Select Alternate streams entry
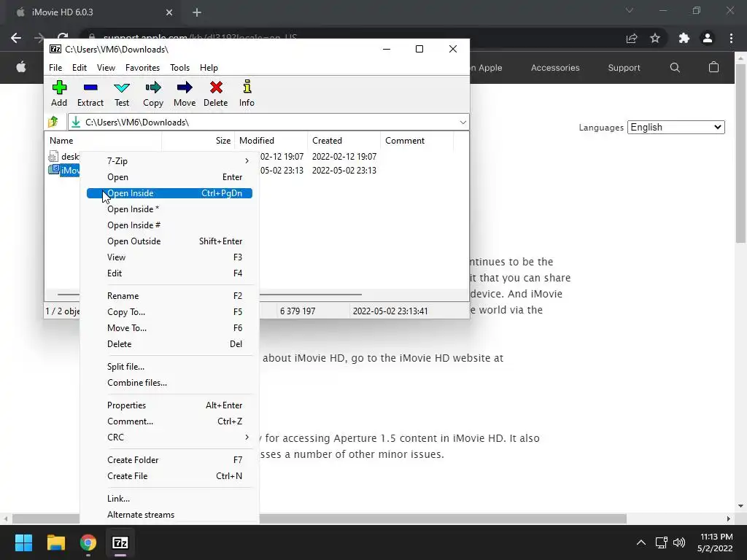This screenshot has width=747, height=560. (169, 515)
